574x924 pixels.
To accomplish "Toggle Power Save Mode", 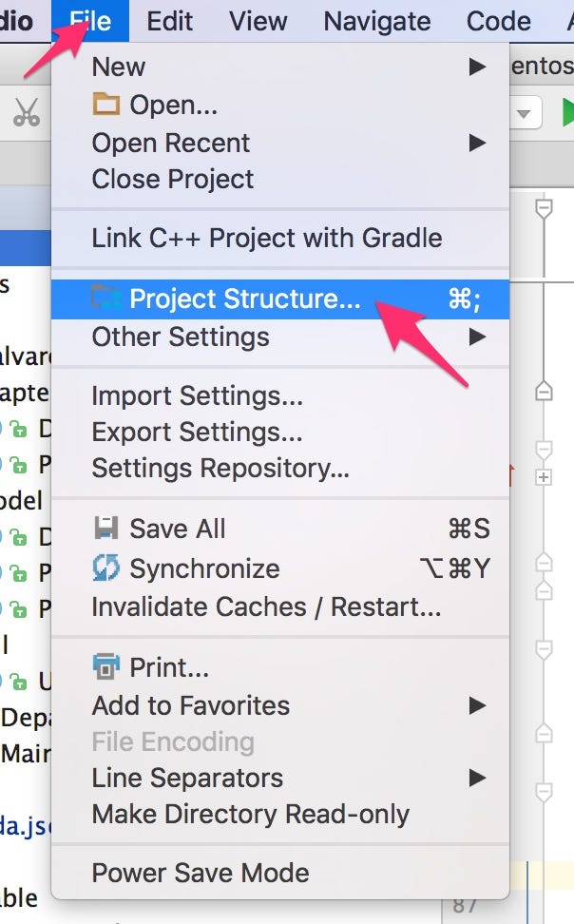I will (x=200, y=873).
